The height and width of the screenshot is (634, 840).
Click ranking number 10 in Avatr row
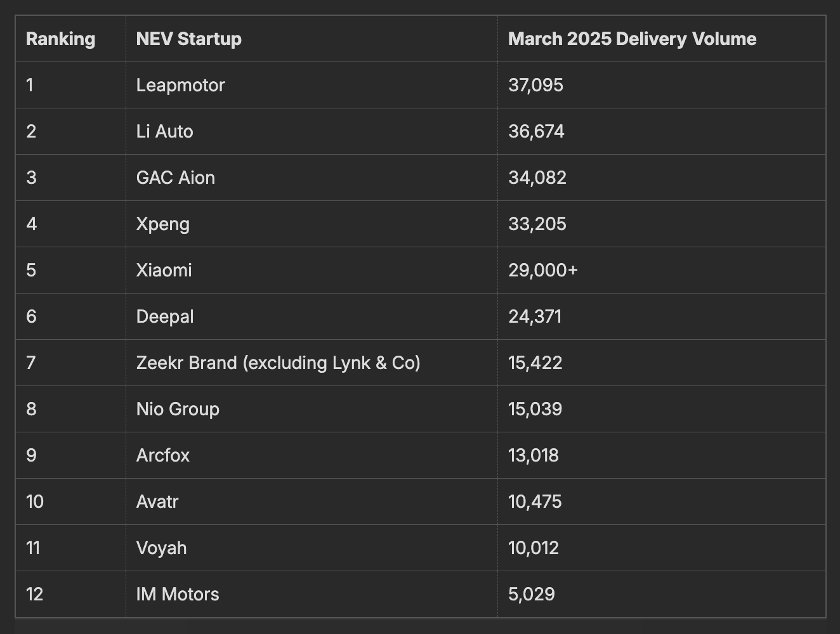click(35, 501)
